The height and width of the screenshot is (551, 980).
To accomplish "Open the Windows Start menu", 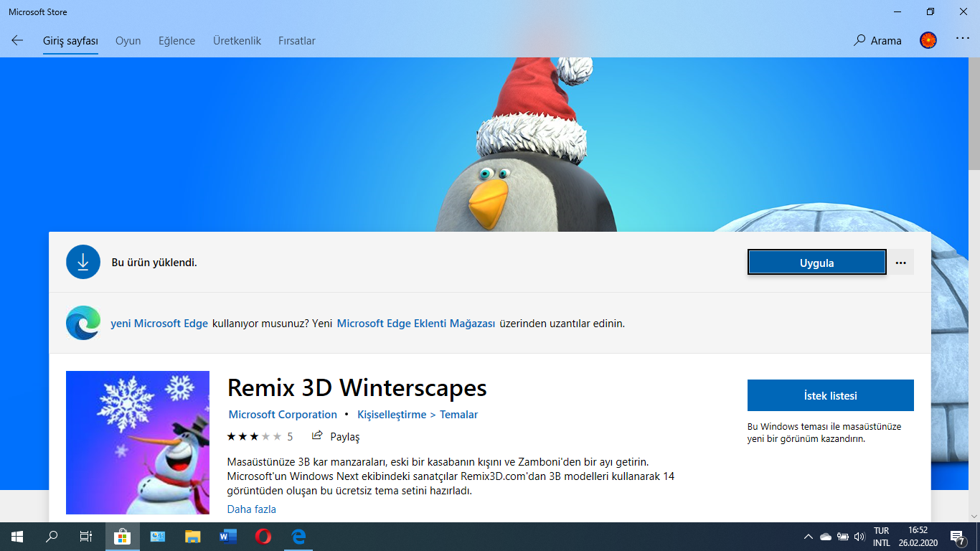I will click(x=17, y=537).
